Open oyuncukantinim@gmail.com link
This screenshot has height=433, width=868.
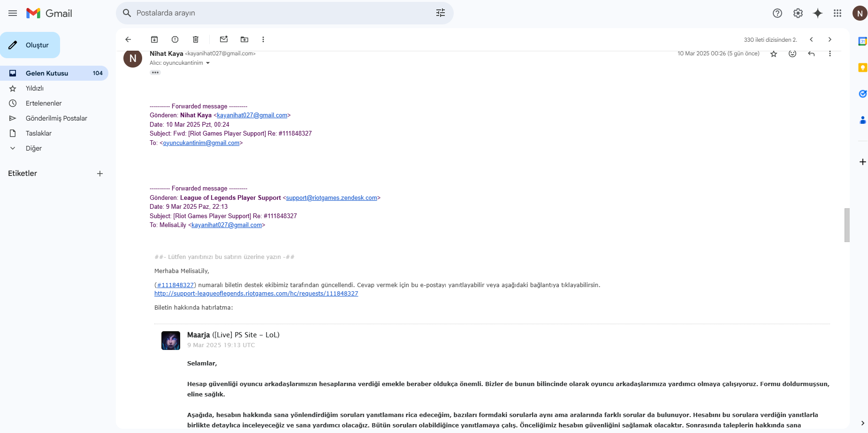pos(201,143)
